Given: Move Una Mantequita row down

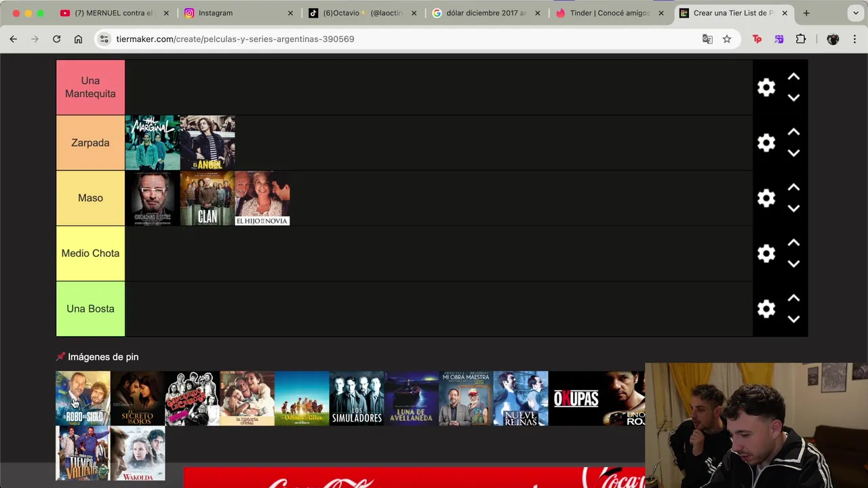Looking at the screenshot, I should [x=793, y=98].
